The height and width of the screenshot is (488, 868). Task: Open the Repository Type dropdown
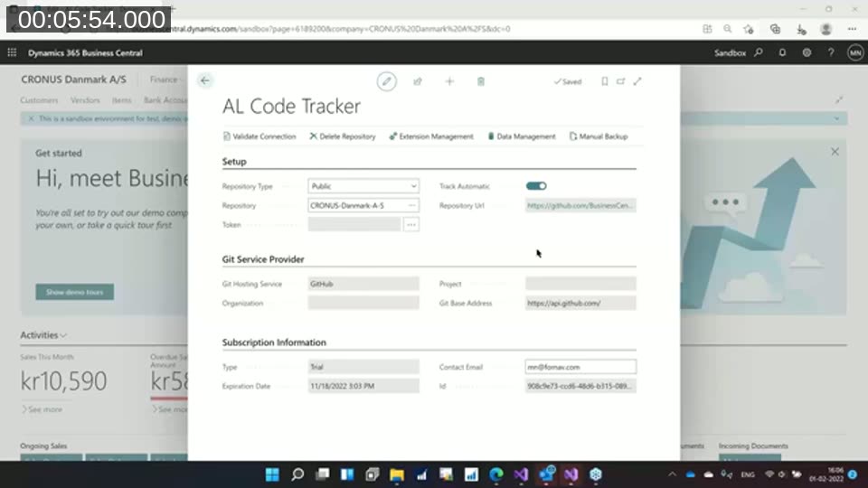[x=363, y=186]
